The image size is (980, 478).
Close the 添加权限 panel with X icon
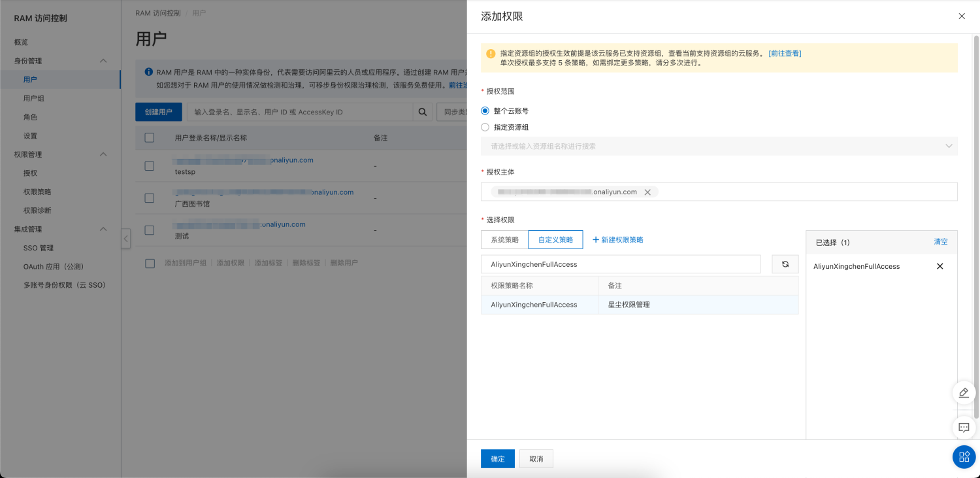tap(962, 16)
